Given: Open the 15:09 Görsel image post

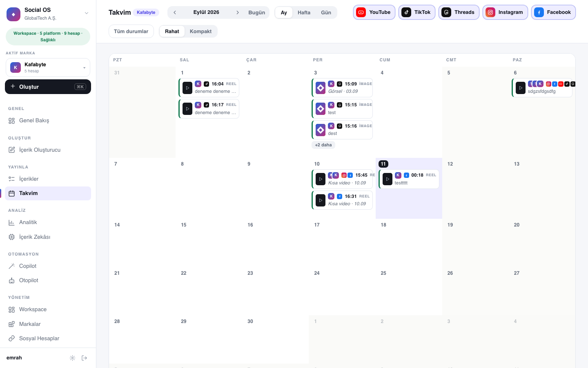Looking at the screenshot, I should tap(342, 88).
